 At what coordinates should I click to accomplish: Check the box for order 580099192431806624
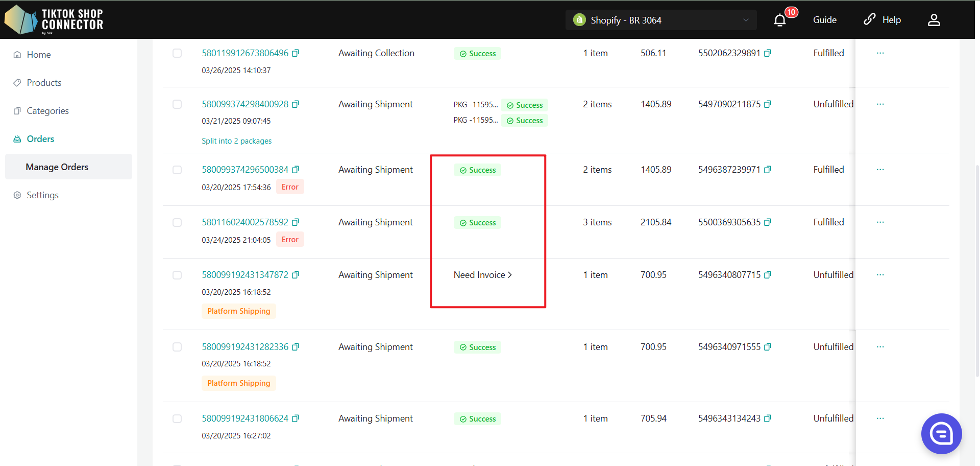tap(177, 419)
